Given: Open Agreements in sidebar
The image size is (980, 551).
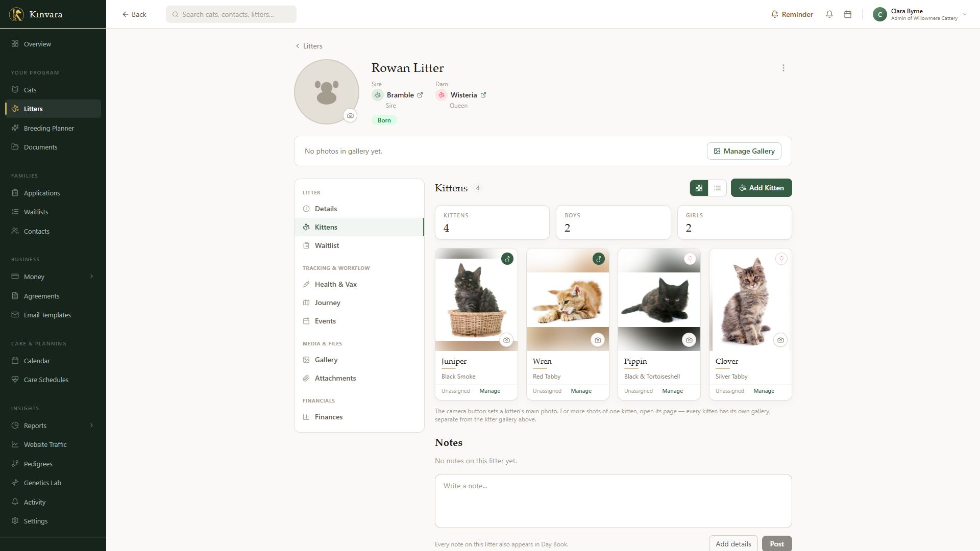Looking at the screenshot, I should [53, 296].
